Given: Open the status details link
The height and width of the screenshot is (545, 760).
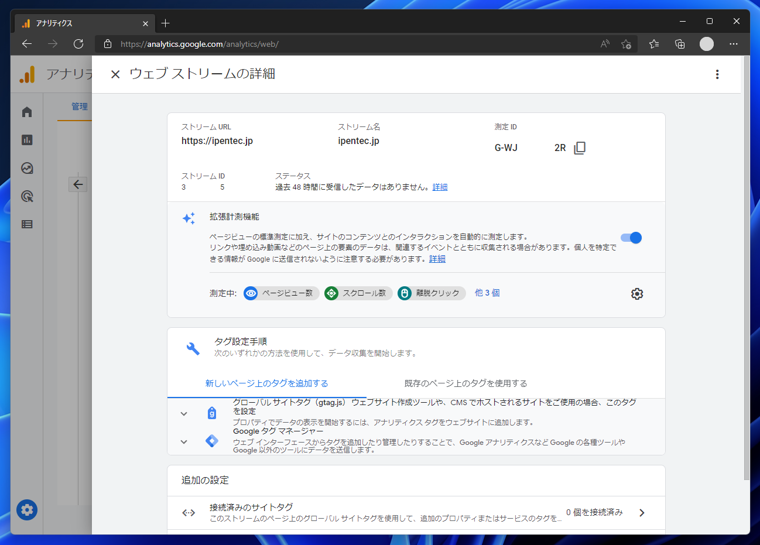Looking at the screenshot, I should 440,187.
